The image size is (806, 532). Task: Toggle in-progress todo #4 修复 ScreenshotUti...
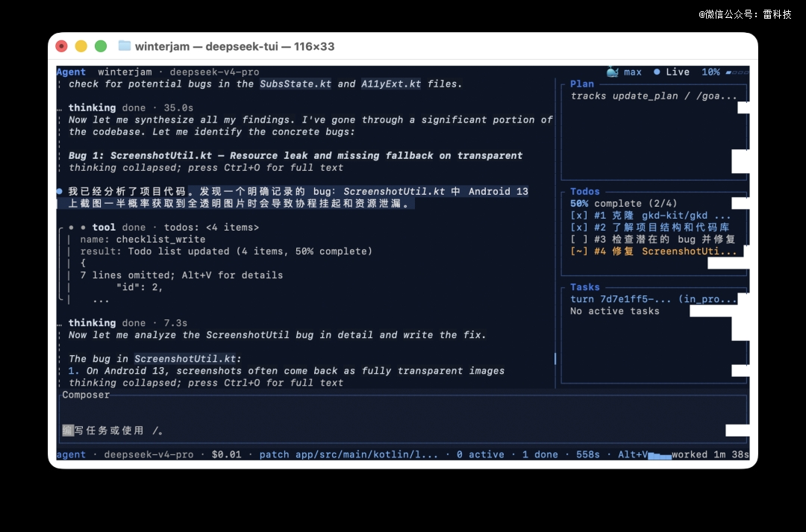click(653, 251)
